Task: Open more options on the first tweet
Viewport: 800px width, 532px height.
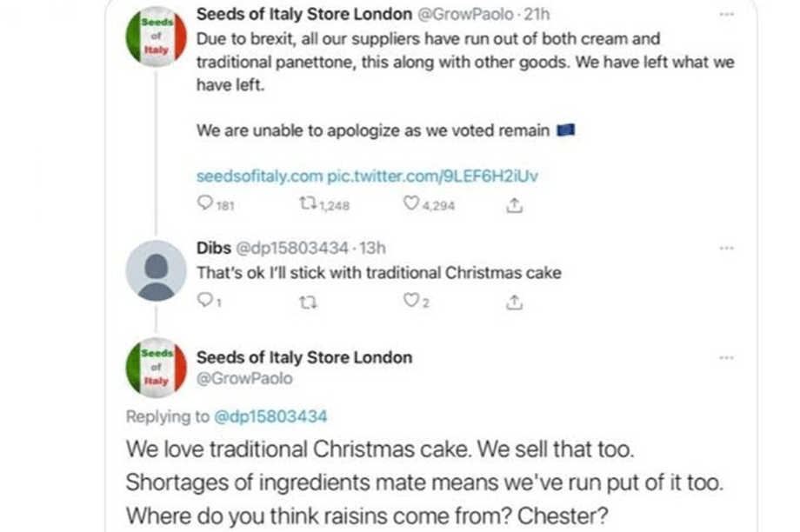Action: [727, 15]
